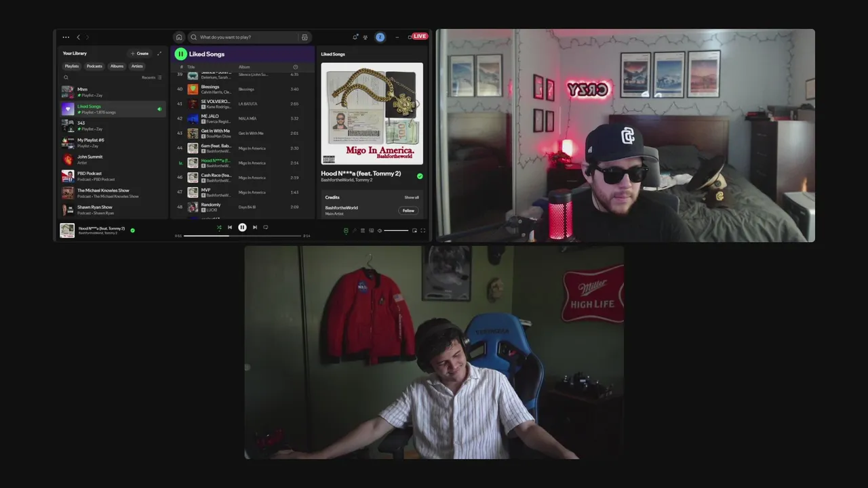Filter library by Podcasts
868x488 pixels.
[94, 66]
